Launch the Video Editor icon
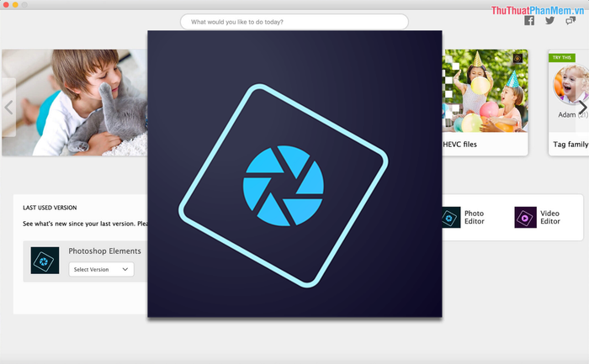 [525, 217]
